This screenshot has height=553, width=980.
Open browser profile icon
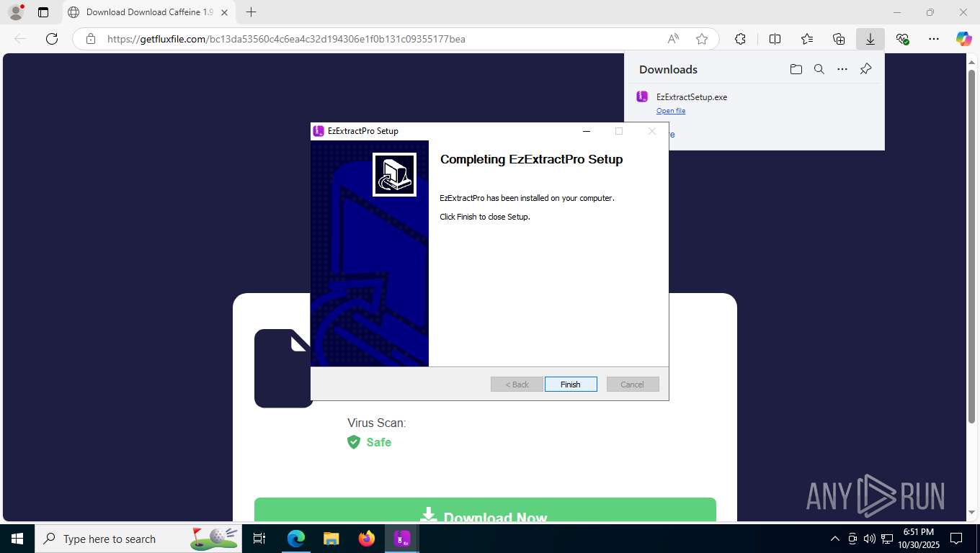16,12
